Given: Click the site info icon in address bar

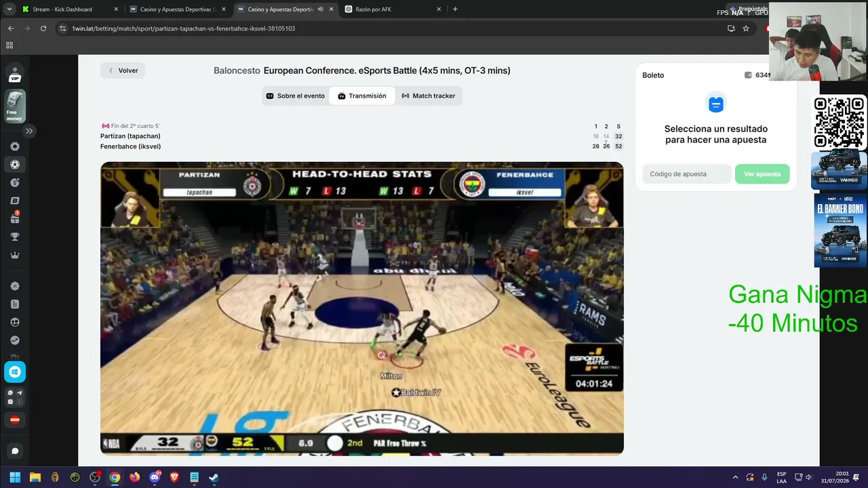Looking at the screenshot, I should tap(63, 28).
